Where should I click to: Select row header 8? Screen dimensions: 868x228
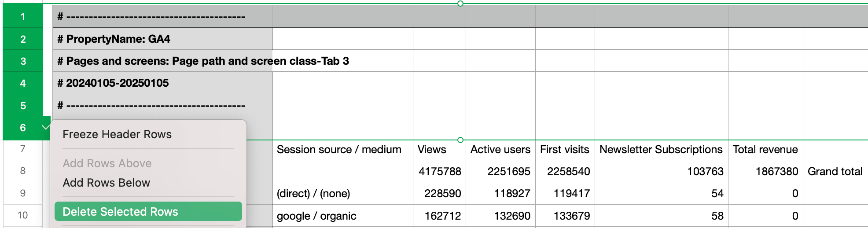pos(23,171)
